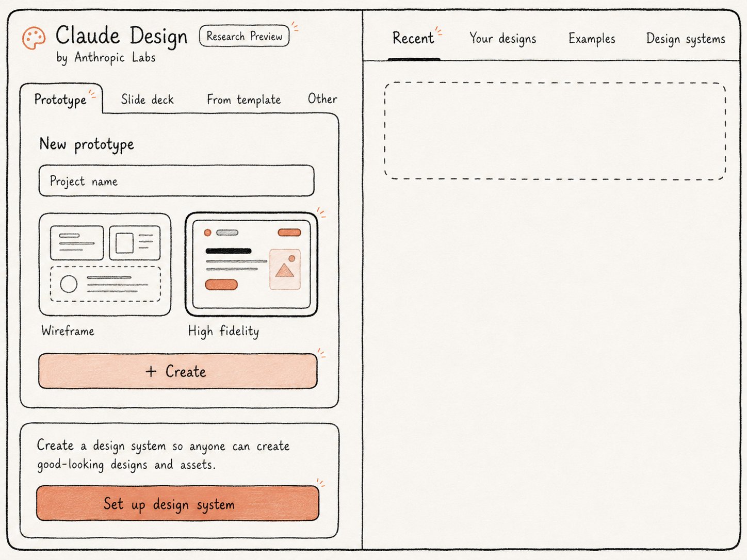This screenshot has height=560, width=747.
Task: Click the empty dashed placeholder in Recent
Action: coord(555,131)
